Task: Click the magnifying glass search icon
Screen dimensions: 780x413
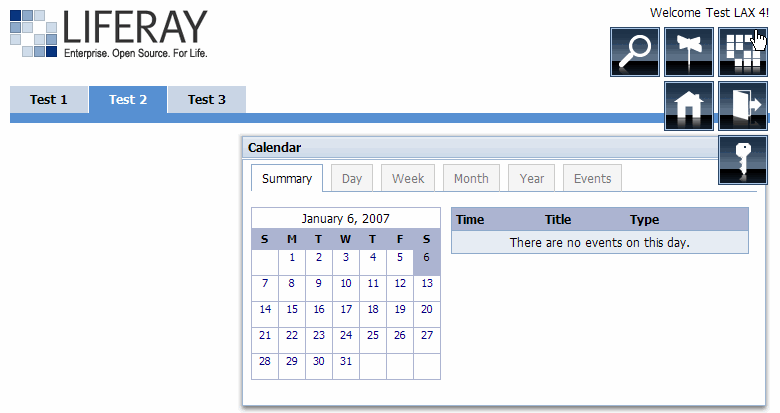Action: point(635,52)
